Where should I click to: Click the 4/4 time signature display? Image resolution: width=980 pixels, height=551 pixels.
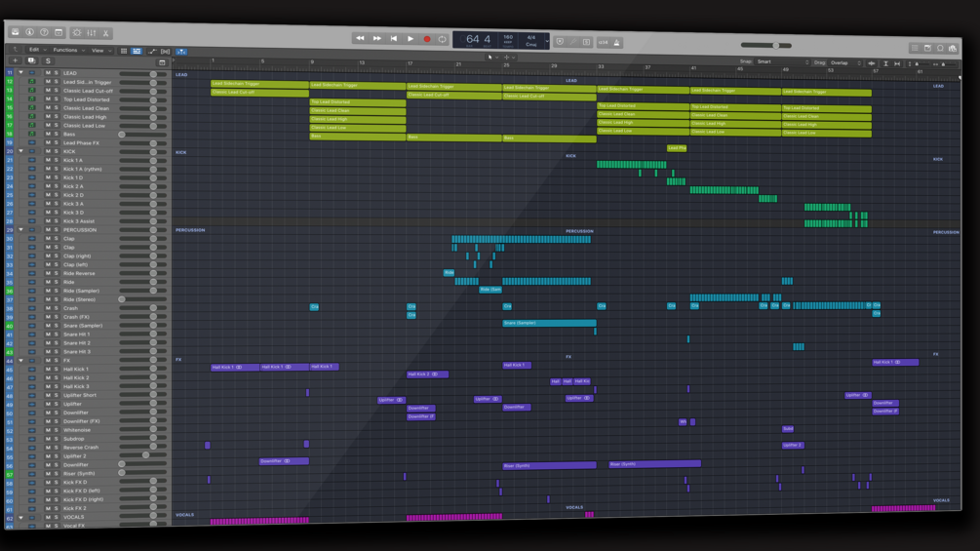pyautogui.click(x=531, y=37)
